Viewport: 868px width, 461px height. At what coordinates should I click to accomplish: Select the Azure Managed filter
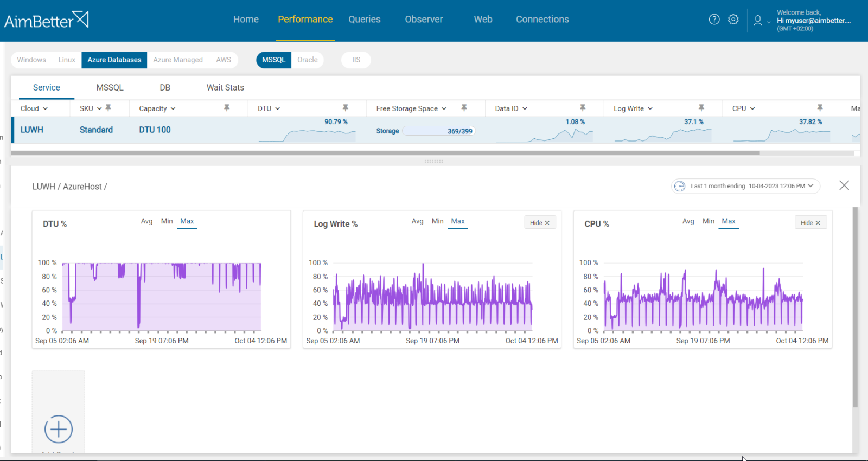coord(178,60)
